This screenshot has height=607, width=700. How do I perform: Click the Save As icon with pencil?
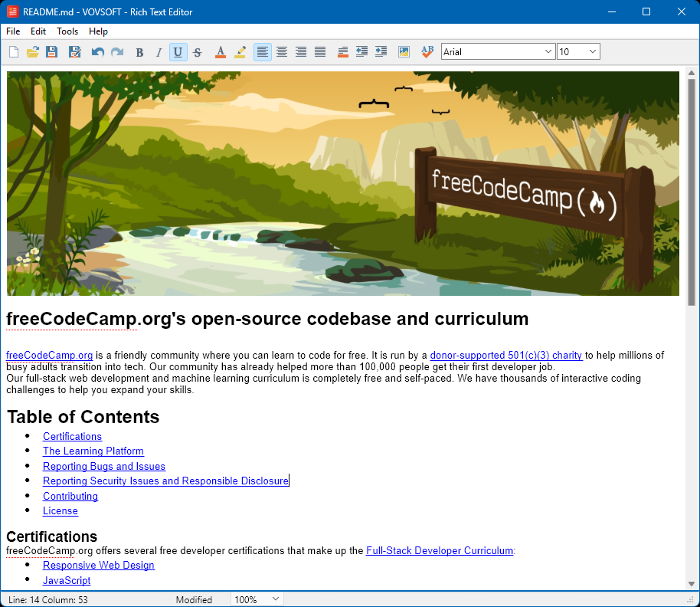click(x=74, y=52)
